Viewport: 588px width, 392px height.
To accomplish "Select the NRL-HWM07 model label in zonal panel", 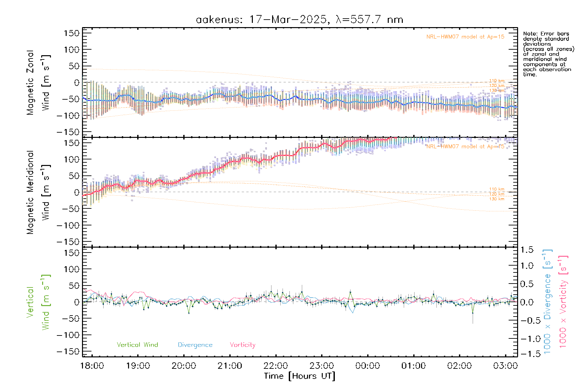I will tap(465, 37).
